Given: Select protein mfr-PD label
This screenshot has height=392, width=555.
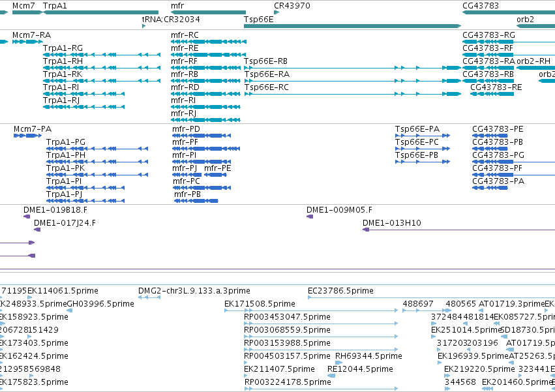Looking at the screenshot, I should click(186, 129).
